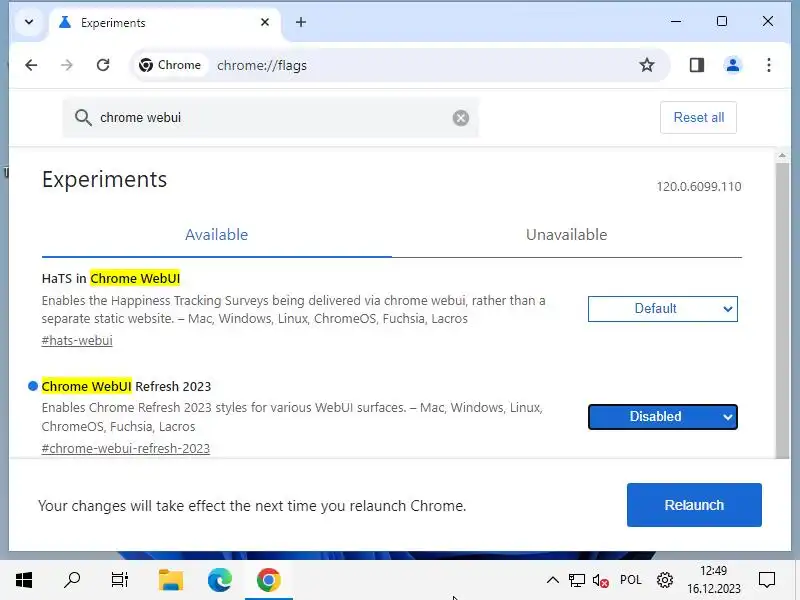The image size is (800, 600).
Task: Click 'Chrome WebUI Refresh 2023' title
Action: pyautogui.click(x=127, y=387)
